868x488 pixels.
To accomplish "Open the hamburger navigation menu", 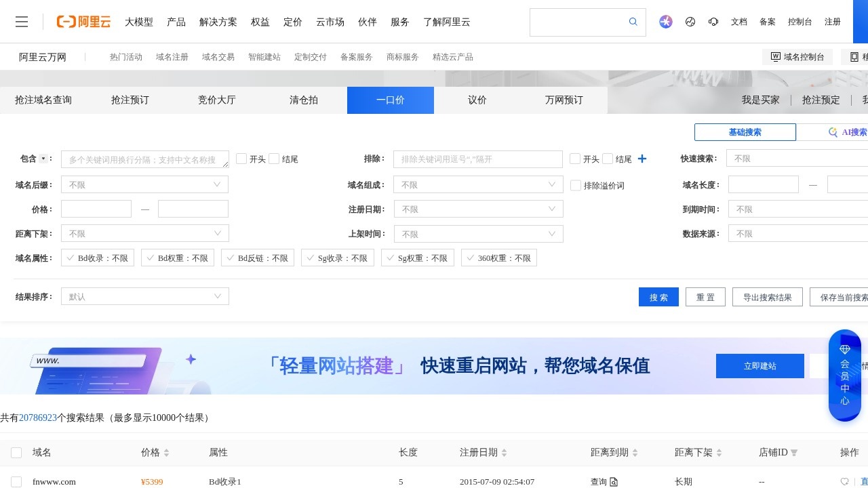I will [22, 22].
